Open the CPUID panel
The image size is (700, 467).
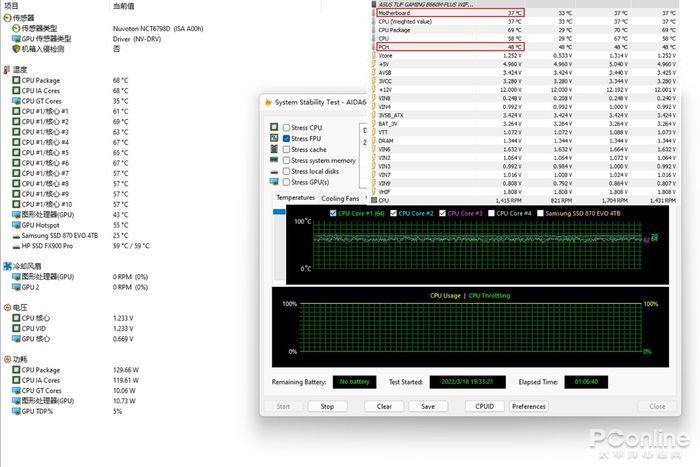click(484, 406)
